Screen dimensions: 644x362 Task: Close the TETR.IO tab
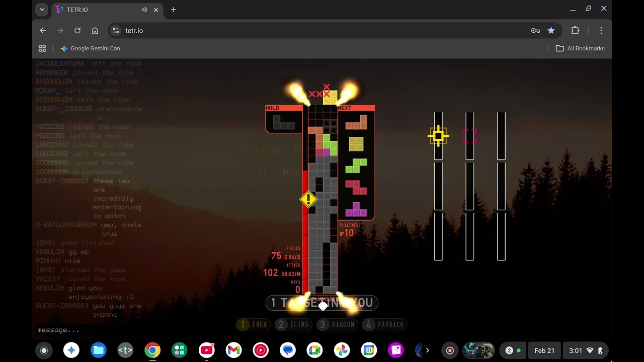(x=156, y=10)
